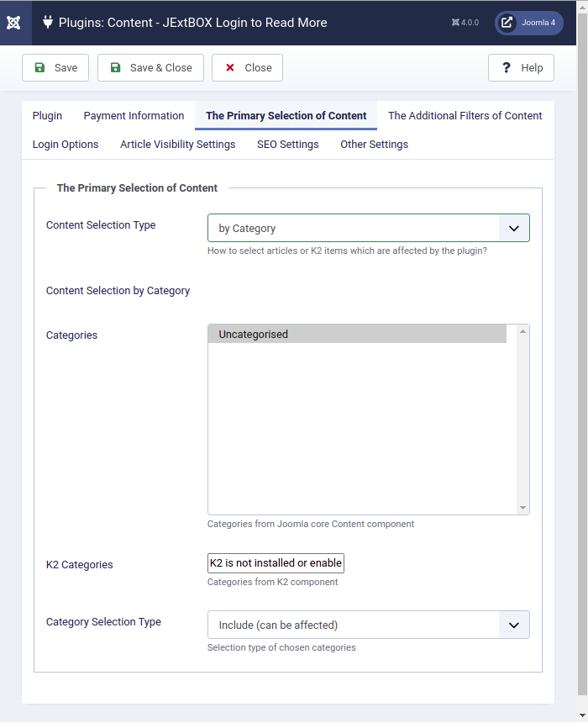The height and width of the screenshot is (723, 588).
Task: Click the K2 Categories label
Action: click(x=79, y=565)
